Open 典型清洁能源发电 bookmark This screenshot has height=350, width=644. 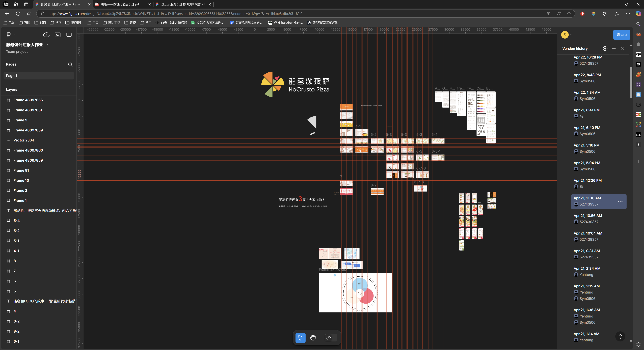[x=323, y=22]
